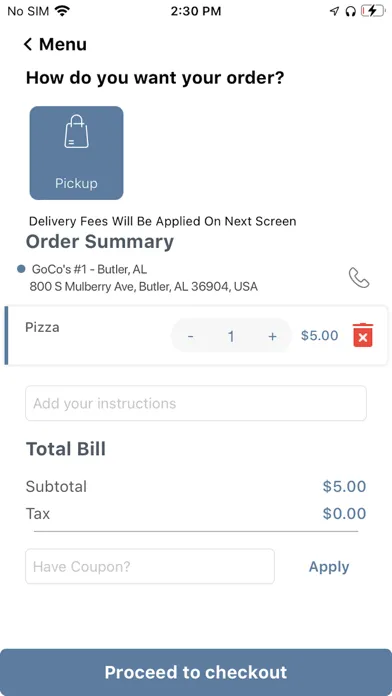
Task: Select the Pickup shopping bag icon
Action: [x=76, y=131]
